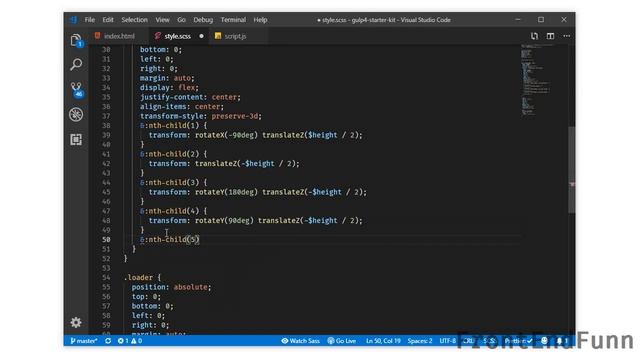Open the Source Control view

click(76, 89)
